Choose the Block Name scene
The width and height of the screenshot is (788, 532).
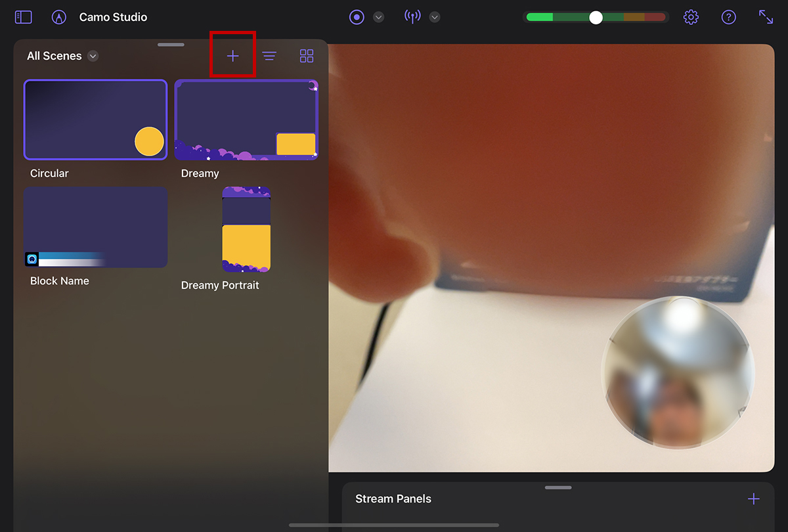[96, 227]
